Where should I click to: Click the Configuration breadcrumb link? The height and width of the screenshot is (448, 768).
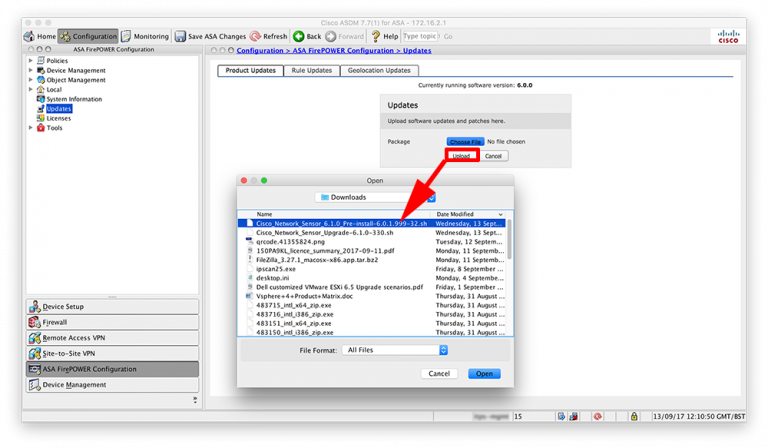(260, 50)
